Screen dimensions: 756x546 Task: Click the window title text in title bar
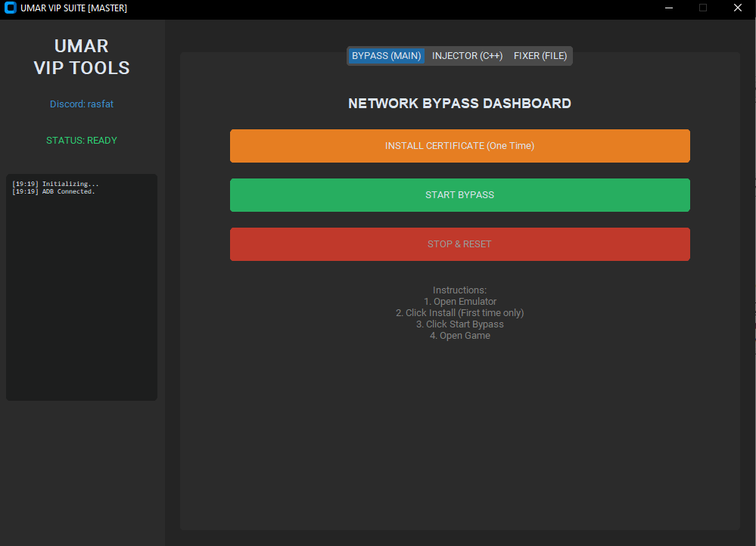(x=74, y=8)
